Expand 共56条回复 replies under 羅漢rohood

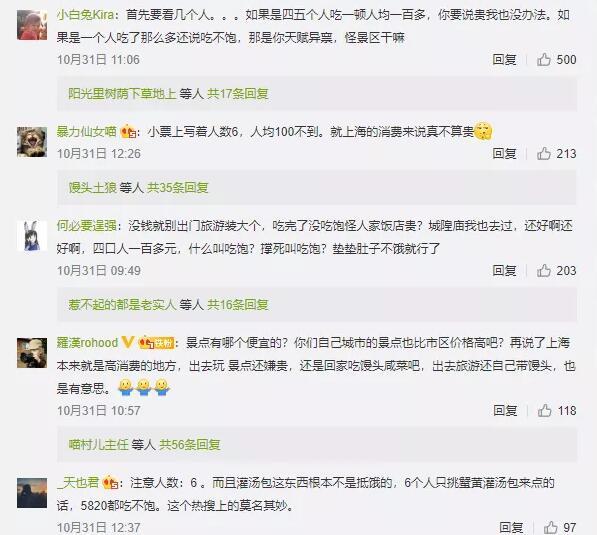click(x=190, y=444)
